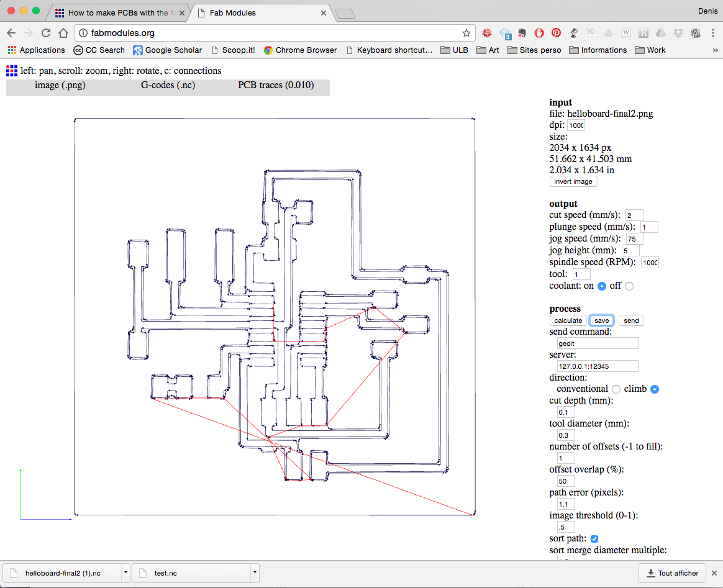Image resolution: width=723 pixels, height=588 pixels.
Task: Open the browser home page icon
Action: click(x=63, y=33)
